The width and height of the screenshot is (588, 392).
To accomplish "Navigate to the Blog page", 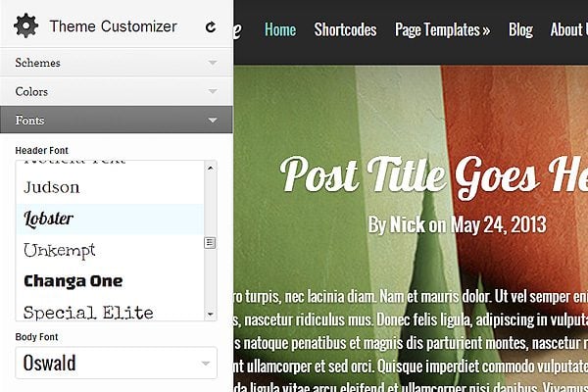I will pyautogui.click(x=520, y=29).
